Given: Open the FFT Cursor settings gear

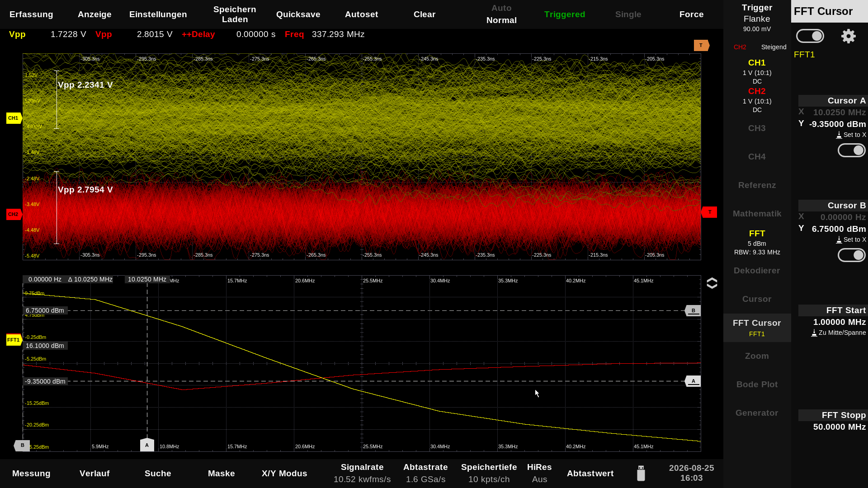Looking at the screenshot, I should (848, 36).
